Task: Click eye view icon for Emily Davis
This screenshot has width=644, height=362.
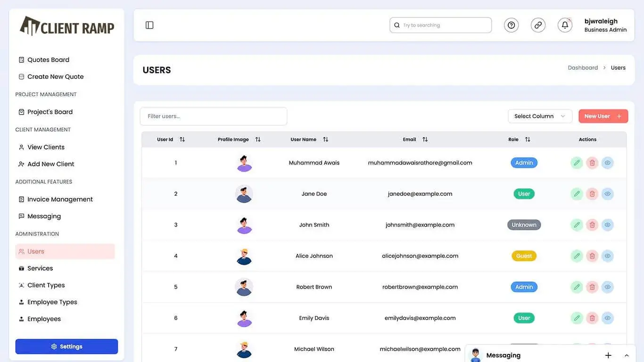Action: coord(608,318)
